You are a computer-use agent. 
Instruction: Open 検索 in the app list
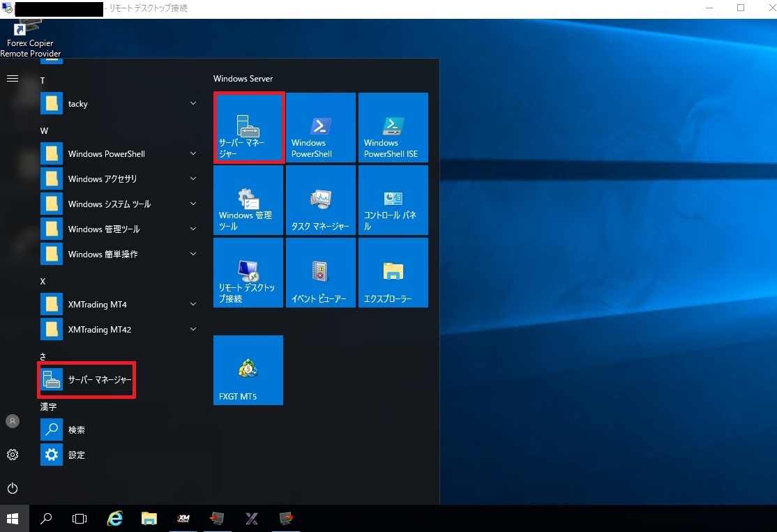click(x=119, y=430)
